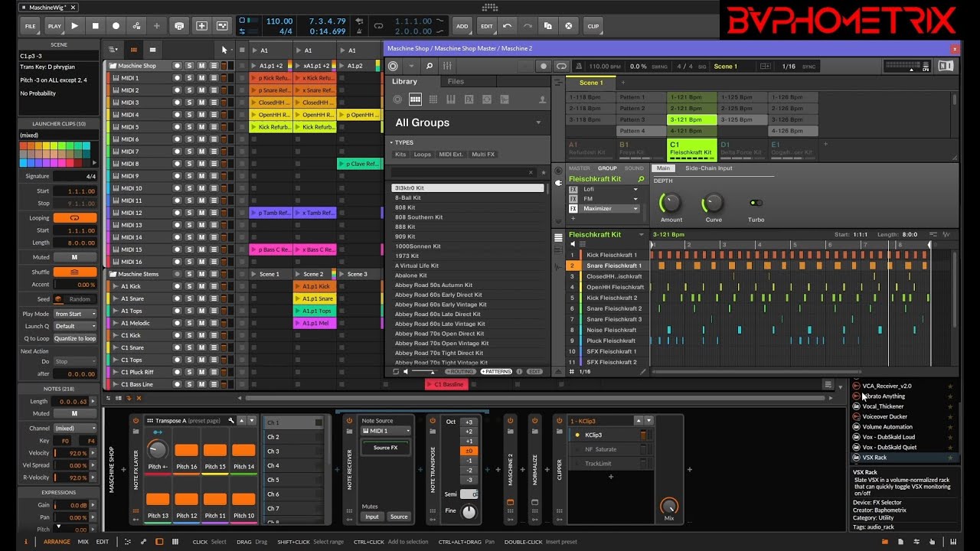This screenshot has width=980, height=551.
Task: Click the Maschine browser search magnifier icon
Action: coord(429,67)
